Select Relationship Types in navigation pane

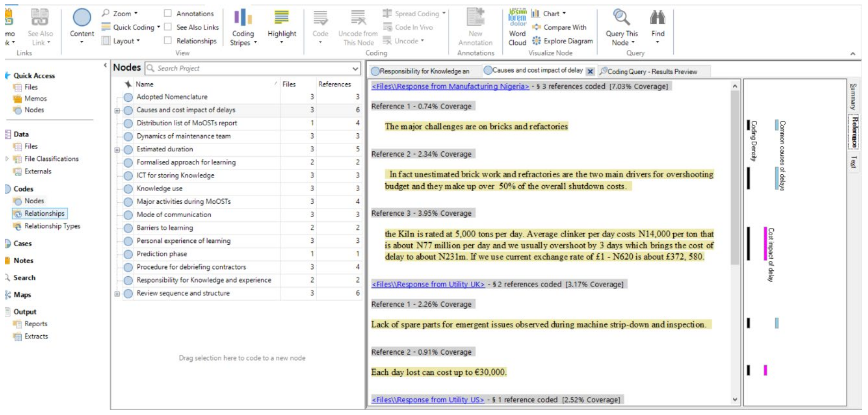(x=52, y=226)
